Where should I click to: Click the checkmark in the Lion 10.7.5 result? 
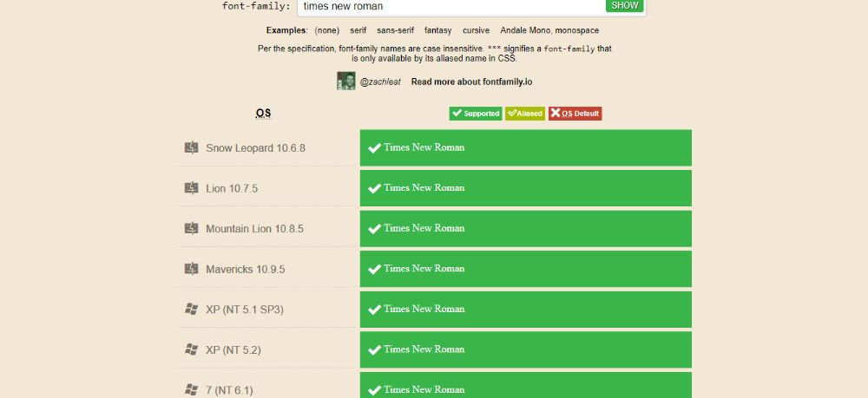[x=375, y=188]
